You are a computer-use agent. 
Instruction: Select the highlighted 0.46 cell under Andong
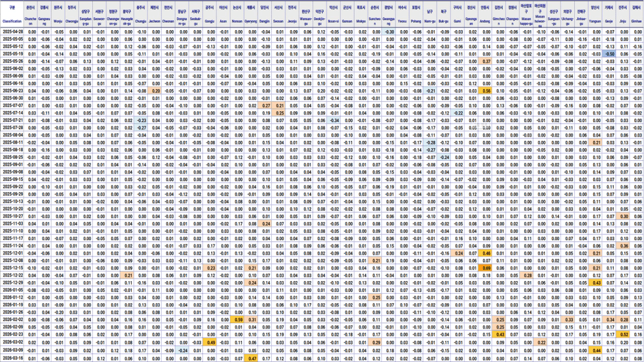point(485,253)
